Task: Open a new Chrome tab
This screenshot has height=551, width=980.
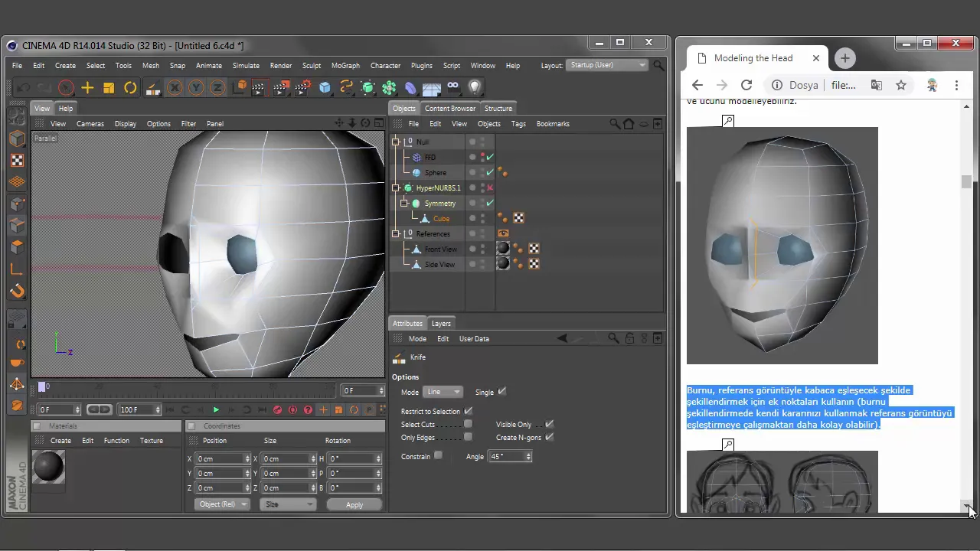Action: click(844, 58)
